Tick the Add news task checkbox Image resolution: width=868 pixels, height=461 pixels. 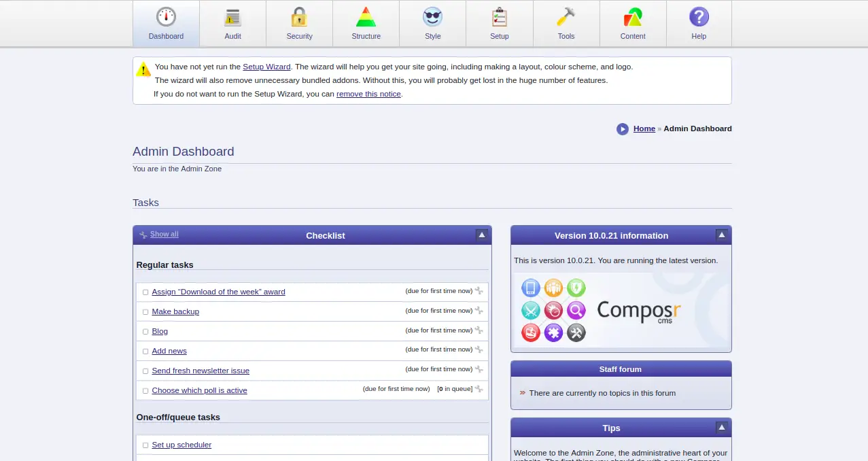145,352
